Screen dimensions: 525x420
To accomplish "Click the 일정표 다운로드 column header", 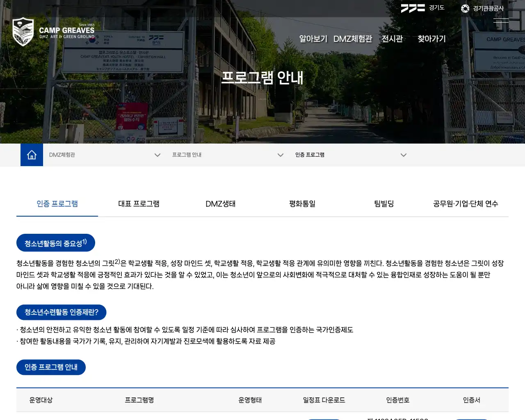I will 324,400.
